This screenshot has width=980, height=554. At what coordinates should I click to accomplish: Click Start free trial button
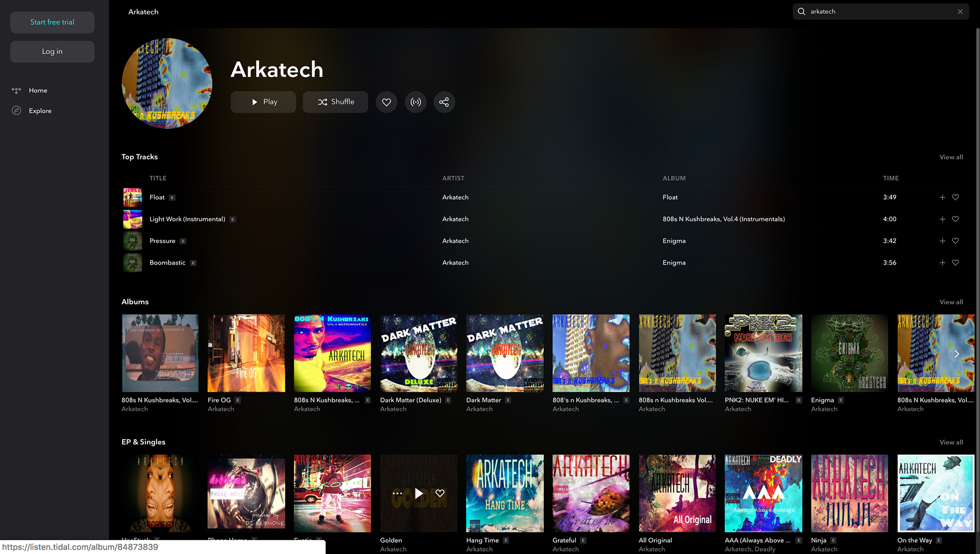[x=52, y=22]
